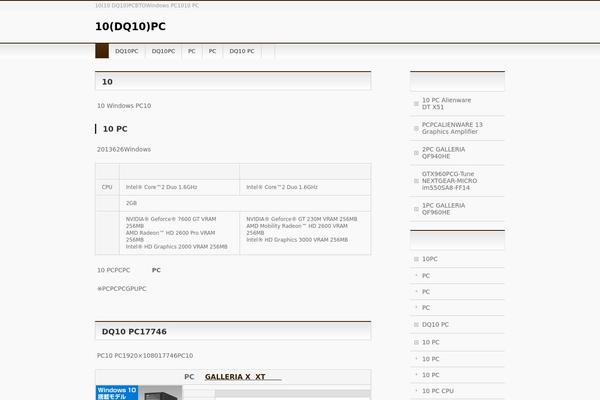Open NEXTGEAR-MICRO im550SA8-FF14 sidebar article
The height and width of the screenshot is (400, 600).
[x=449, y=181]
